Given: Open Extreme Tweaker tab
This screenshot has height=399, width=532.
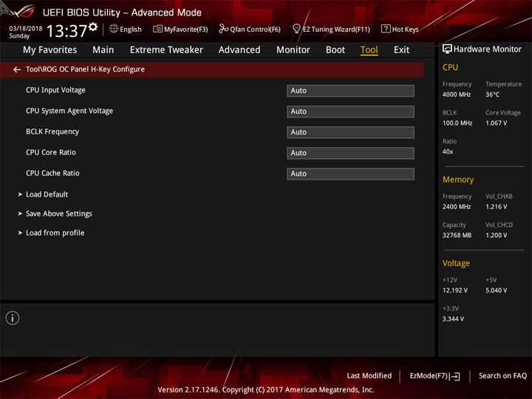Looking at the screenshot, I should (x=166, y=50).
